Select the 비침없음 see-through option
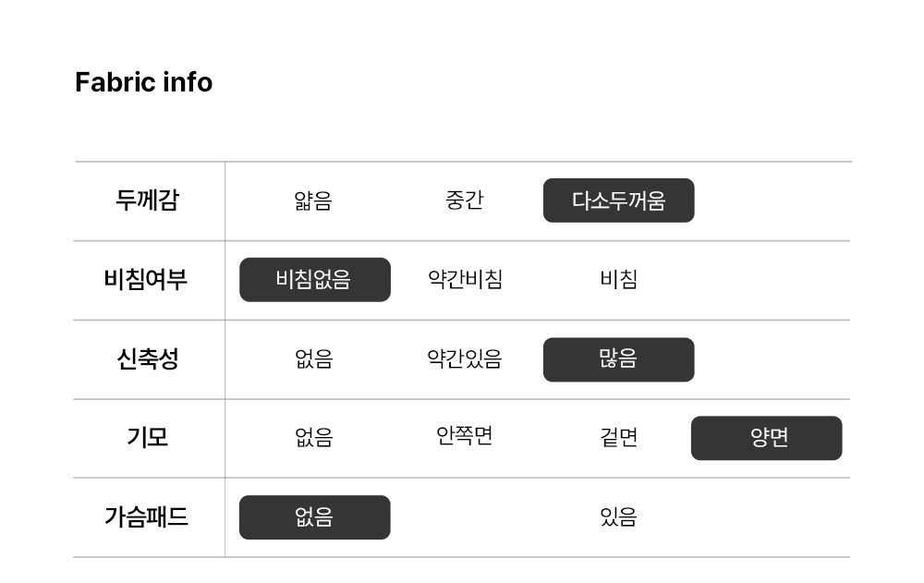This screenshot has width=924, height=583. (x=314, y=279)
